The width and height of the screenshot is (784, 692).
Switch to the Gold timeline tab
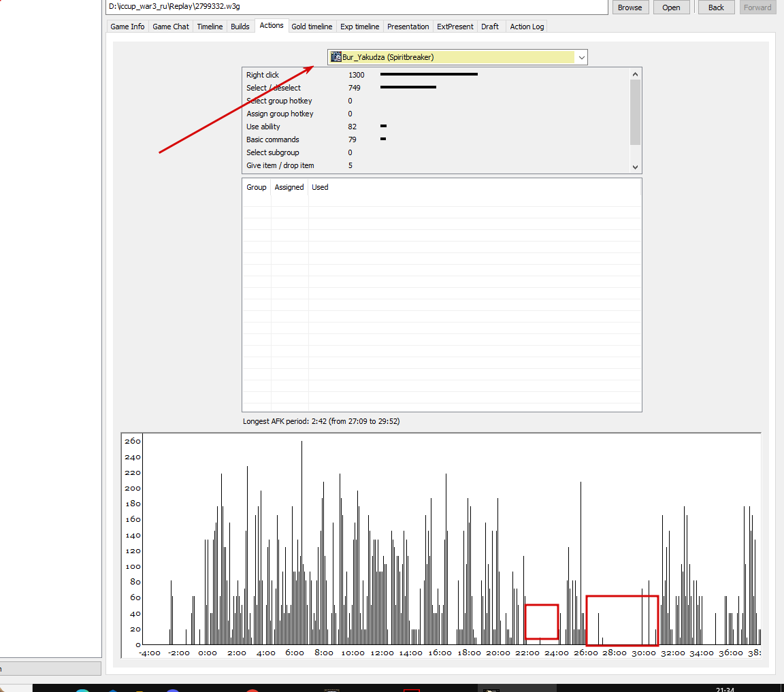click(312, 27)
